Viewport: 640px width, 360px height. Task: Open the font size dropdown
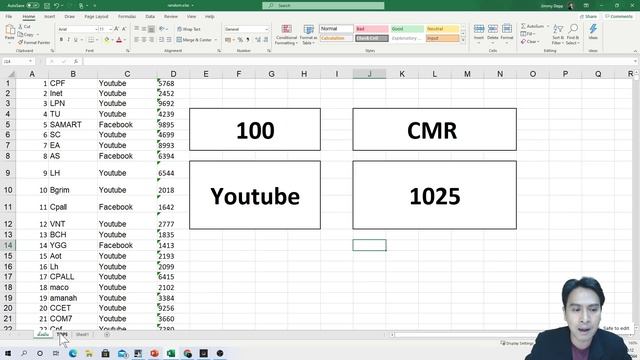111,29
